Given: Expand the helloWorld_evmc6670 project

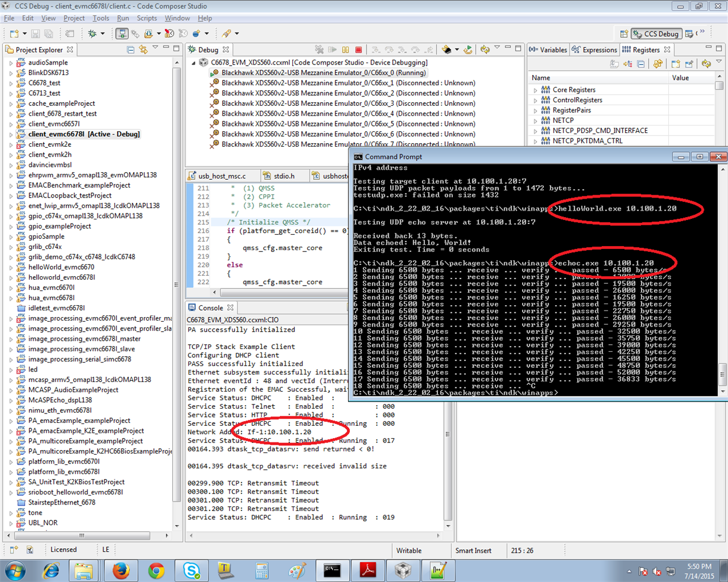Looking at the screenshot, I should [x=11, y=267].
